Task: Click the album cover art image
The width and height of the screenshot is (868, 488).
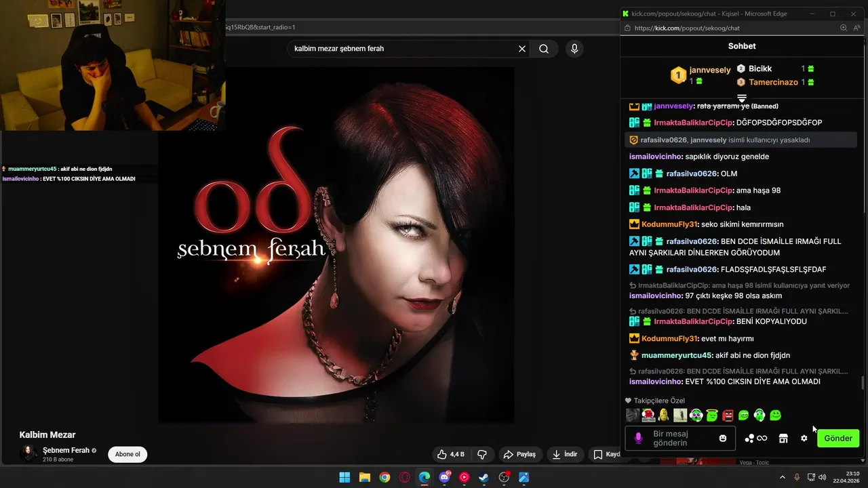Action: (336, 244)
